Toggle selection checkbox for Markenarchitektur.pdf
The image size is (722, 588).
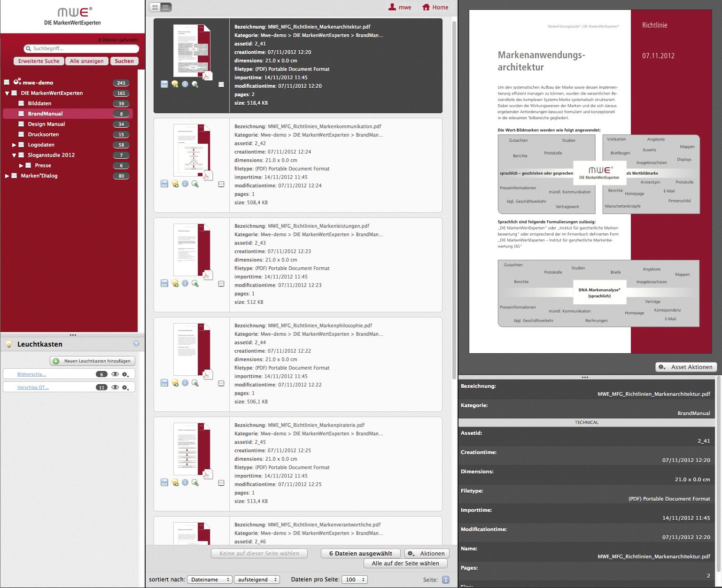click(x=221, y=85)
